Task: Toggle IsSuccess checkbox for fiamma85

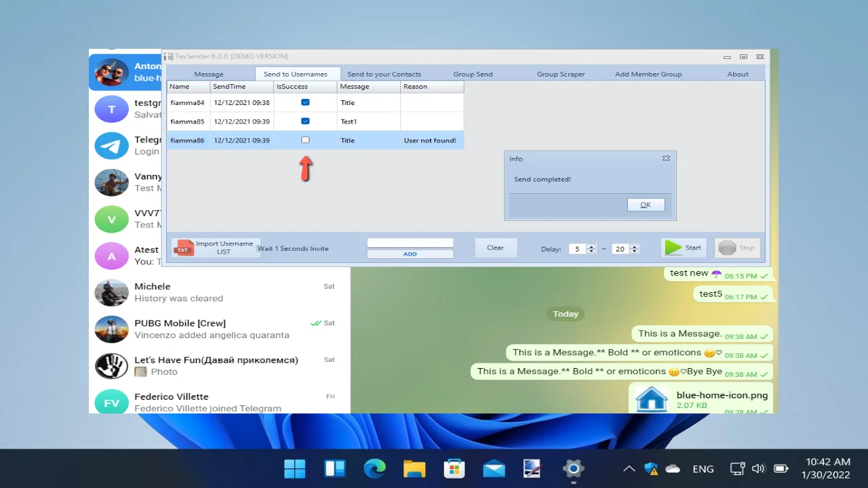Action: pyautogui.click(x=305, y=121)
